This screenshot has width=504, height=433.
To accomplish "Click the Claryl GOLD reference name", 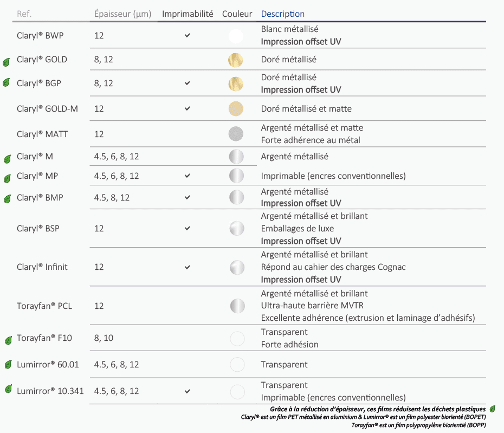I will click(42, 60).
